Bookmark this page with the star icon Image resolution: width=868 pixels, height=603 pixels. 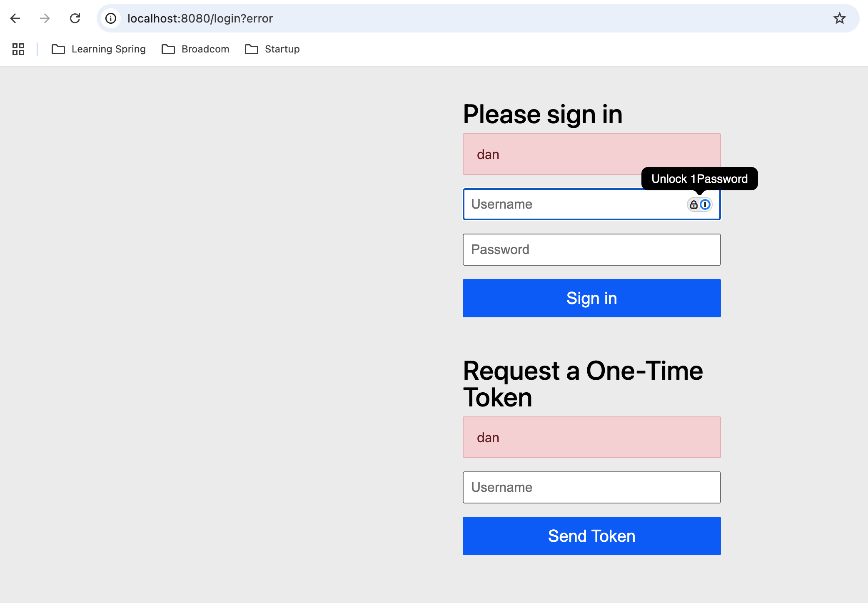(839, 18)
